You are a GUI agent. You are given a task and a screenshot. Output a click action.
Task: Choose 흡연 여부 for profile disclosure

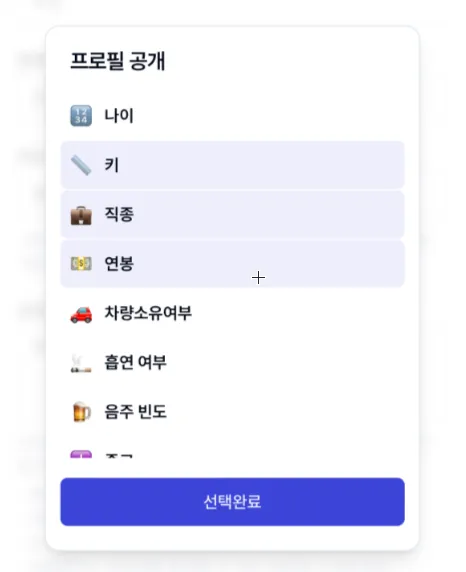pyautogui.click(x=232, y=363)
